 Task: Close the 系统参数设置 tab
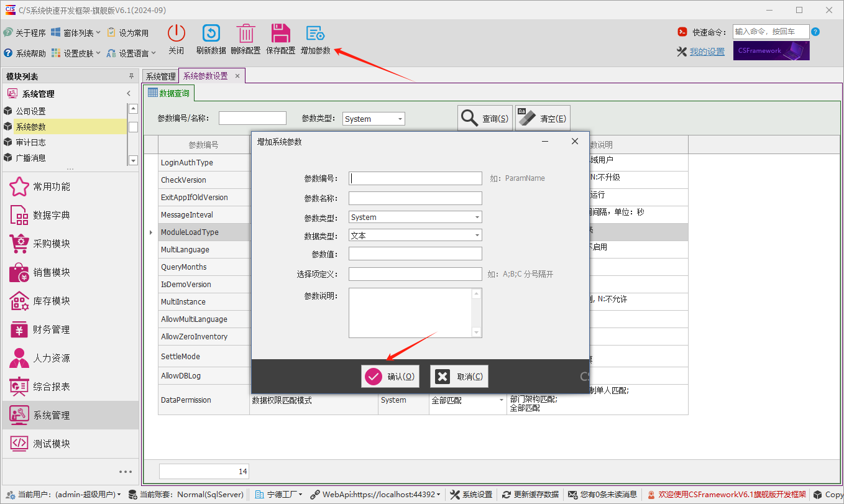coord(237,76)
